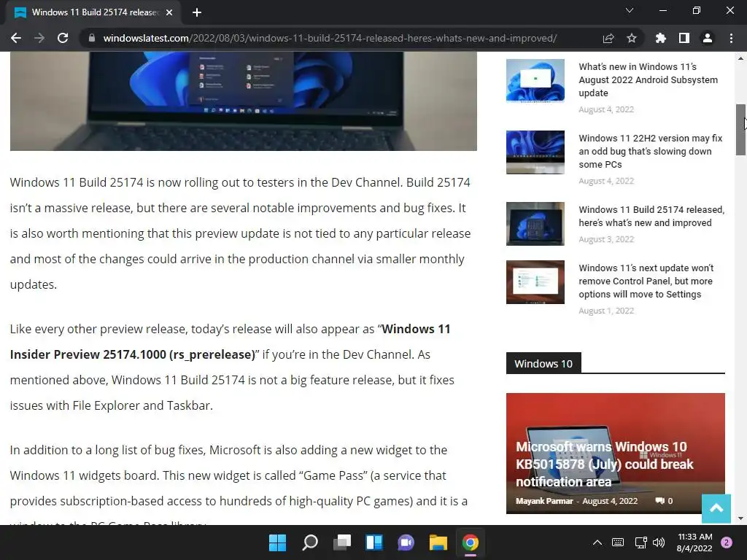747x560 pixels.
Task: Go back to the previous page
Action: (16, 38)
